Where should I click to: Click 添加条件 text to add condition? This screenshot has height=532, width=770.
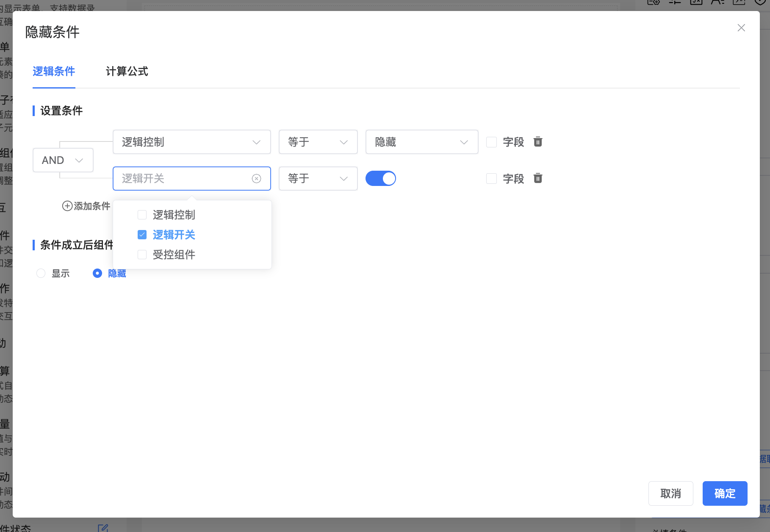(x=92, y=206)
